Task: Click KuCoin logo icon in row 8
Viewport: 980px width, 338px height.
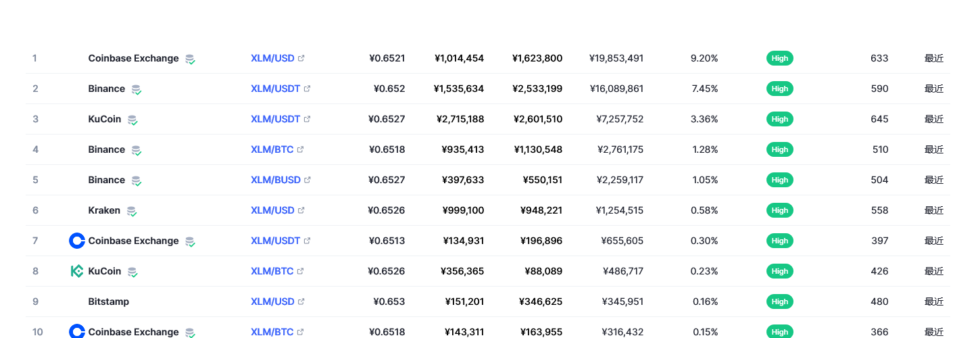Action: (77, 271)
